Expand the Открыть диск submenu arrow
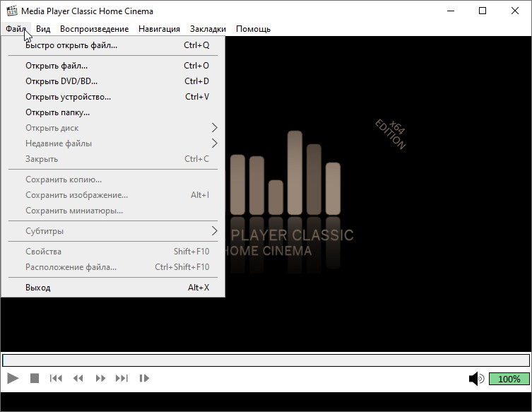This screenshot has width=532, height=412. 214,128
